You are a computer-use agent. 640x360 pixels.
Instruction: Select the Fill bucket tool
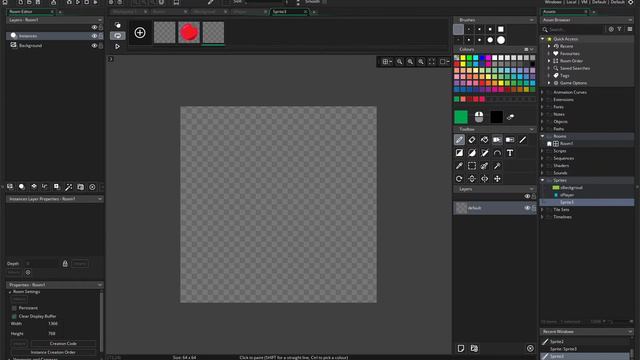pyautogui.click(x=484, y=140)
